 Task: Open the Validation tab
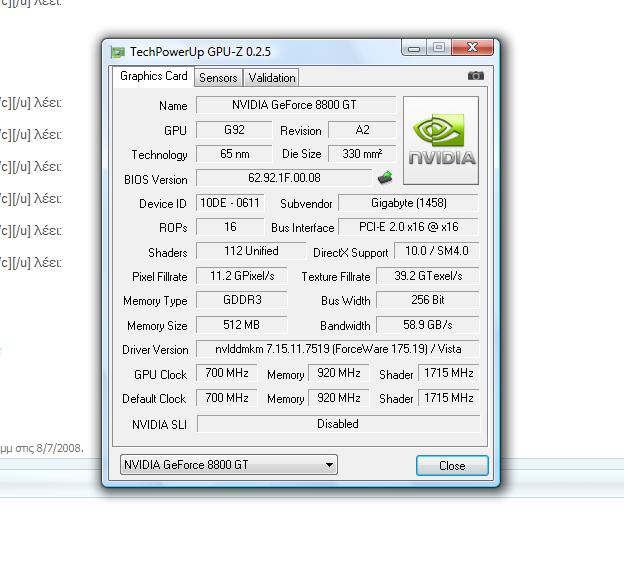(x=272, y=78)
